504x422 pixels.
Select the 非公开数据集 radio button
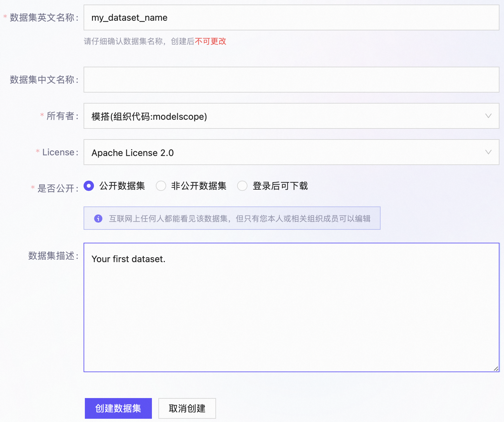[x=161, y=186]
